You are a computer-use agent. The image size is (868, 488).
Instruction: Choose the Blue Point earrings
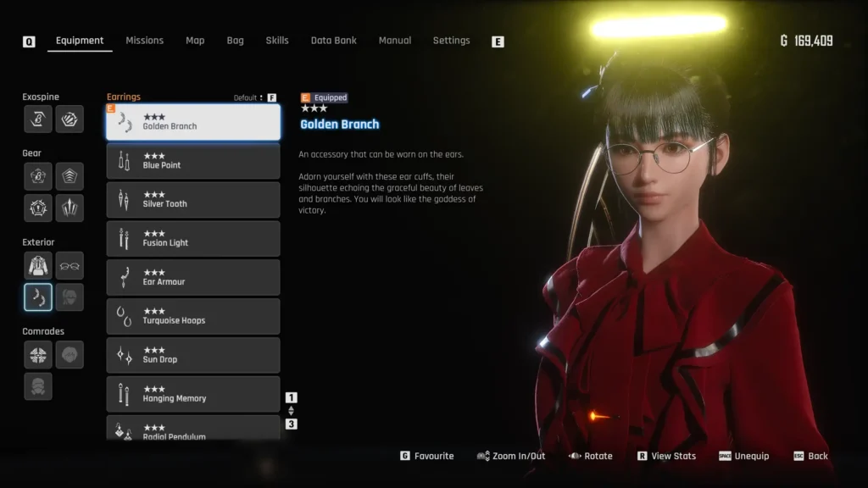pos(193,161)
